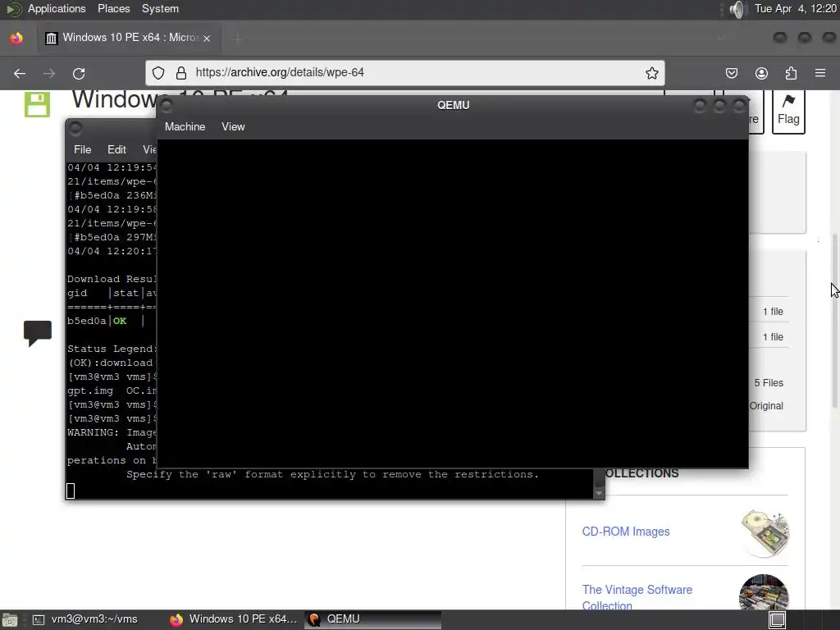Click the terminal scrollbar down arrow
The image size is (840, 630).
pos(599,493)
